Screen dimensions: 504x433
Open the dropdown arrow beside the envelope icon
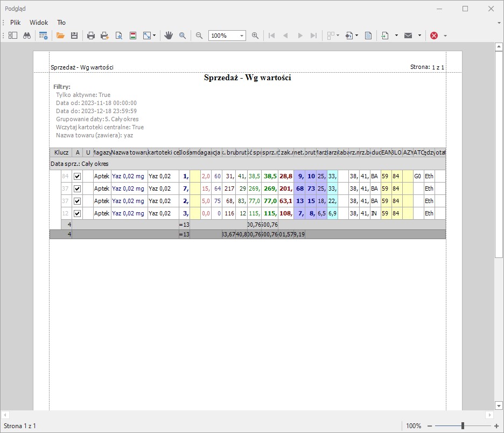point(419,36)
